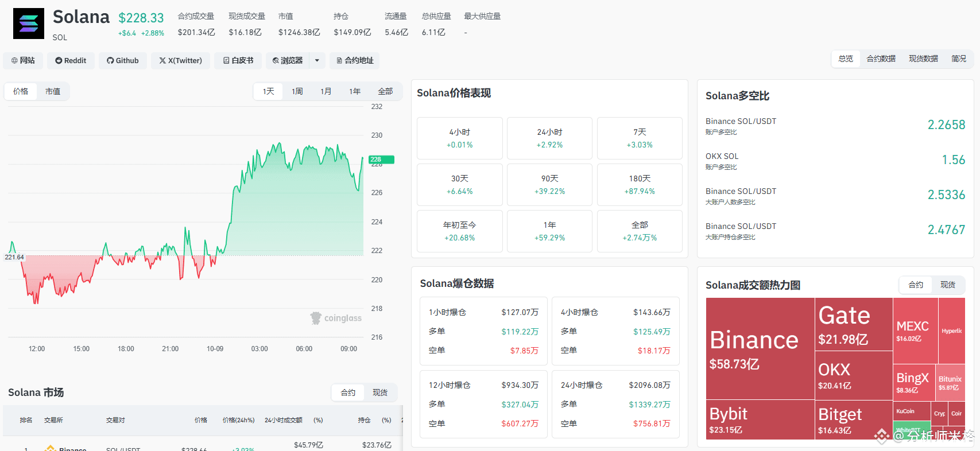Click the 合约地址 contract address button
980x451 pixels.
click(354, 60)
